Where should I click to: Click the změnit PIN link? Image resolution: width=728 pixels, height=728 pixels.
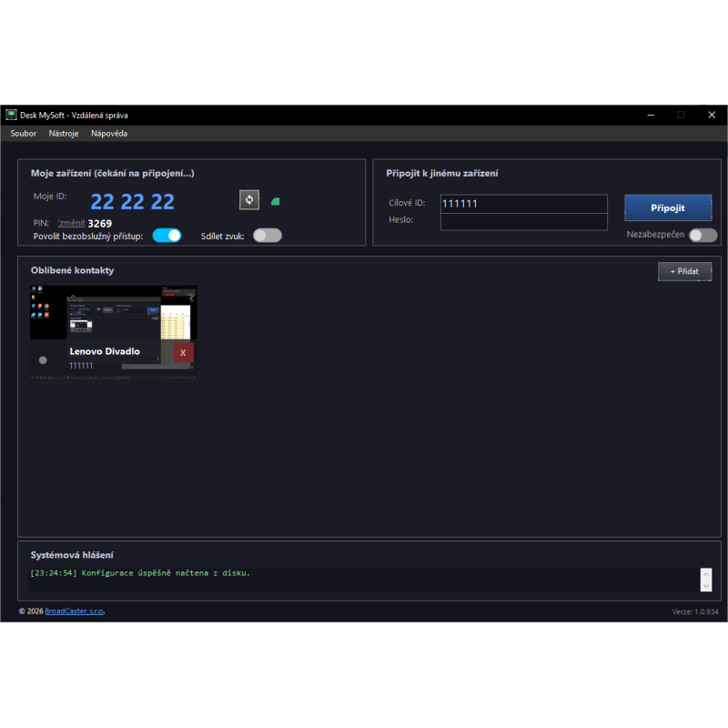click(72, 223)
